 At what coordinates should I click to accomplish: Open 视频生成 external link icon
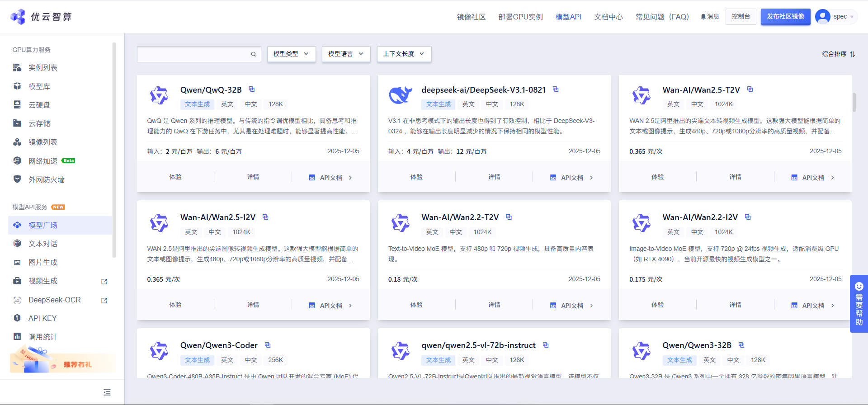click(104, 281)
